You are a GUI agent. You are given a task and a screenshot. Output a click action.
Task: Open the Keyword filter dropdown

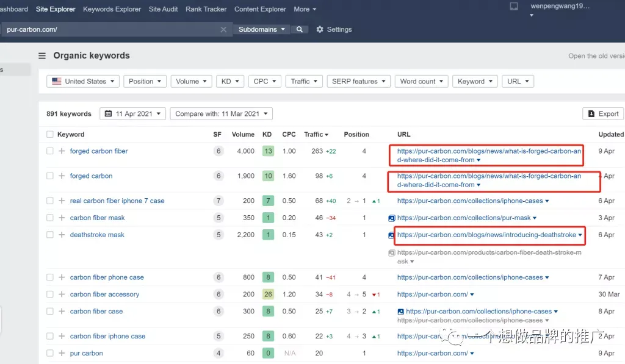pos(475,81)
